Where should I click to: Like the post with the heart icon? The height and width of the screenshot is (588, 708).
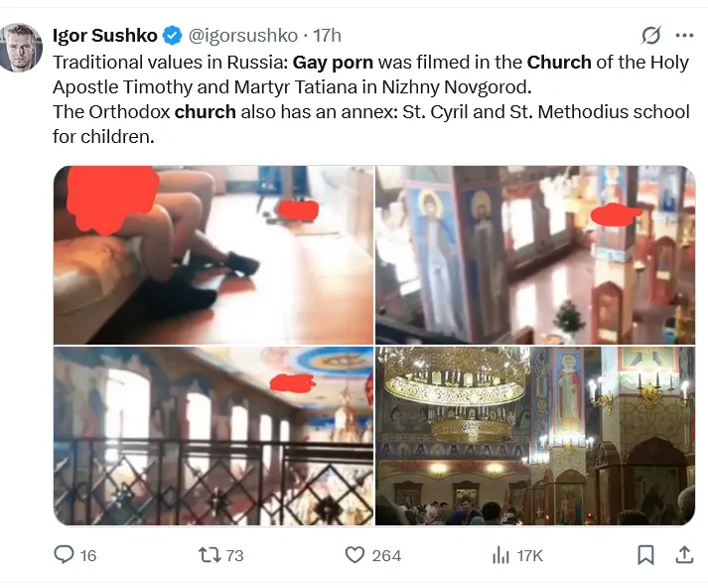tap(354, 555)
